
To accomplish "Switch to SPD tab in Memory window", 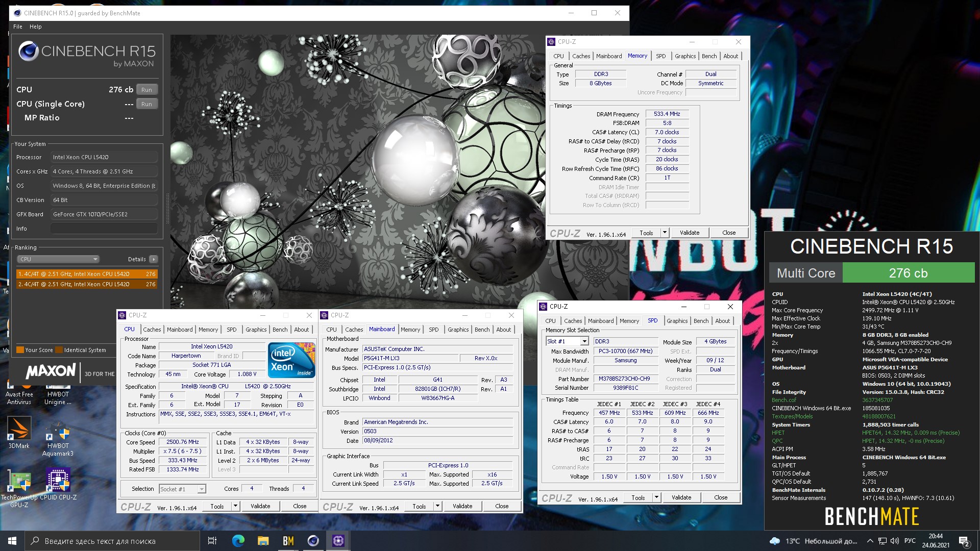I will [x=661, y=56].
